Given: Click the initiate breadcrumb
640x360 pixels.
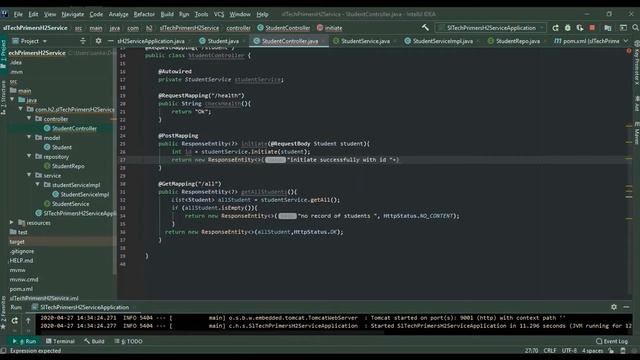Looking at the screenshot, I should [x=329, y=28].
